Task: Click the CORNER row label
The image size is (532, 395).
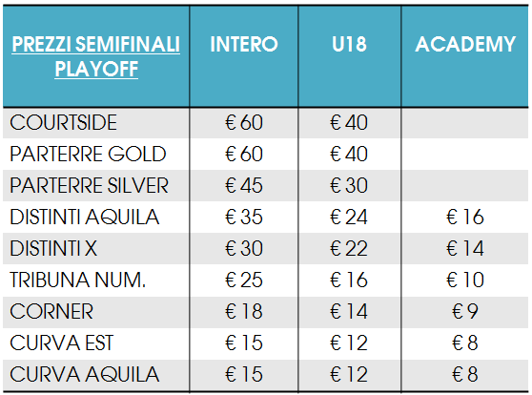Action: (51, 311)
